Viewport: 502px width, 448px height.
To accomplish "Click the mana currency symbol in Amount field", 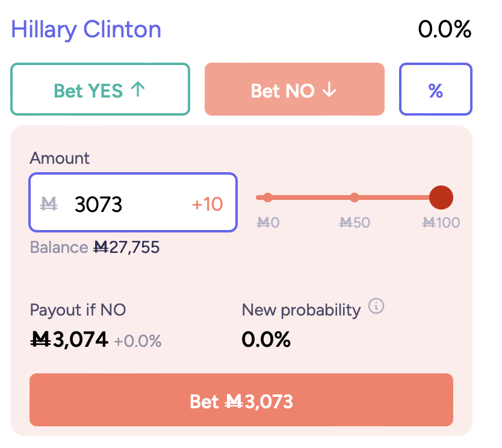I will [x=49, y=204].
